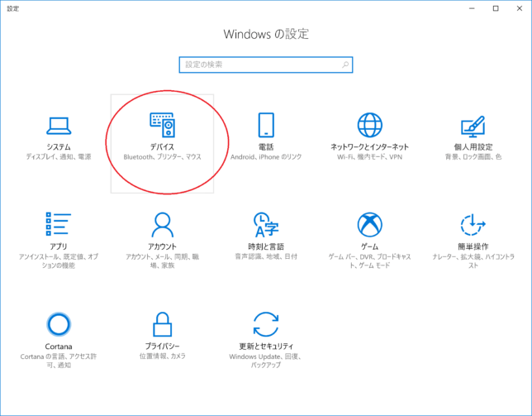Screen dimensions: 532x416
Task: Open the 簡単操作 dashed clock icon
Action: [x=473, y=224]
